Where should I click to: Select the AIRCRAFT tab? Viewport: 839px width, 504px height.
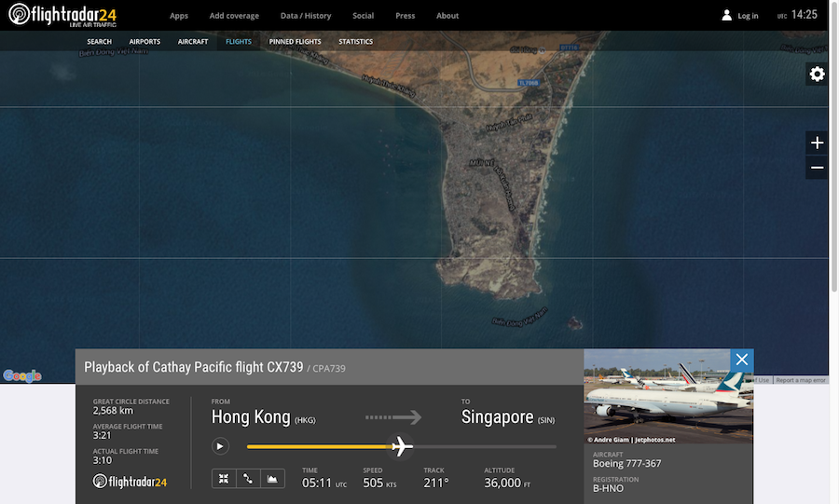[193, 42]
